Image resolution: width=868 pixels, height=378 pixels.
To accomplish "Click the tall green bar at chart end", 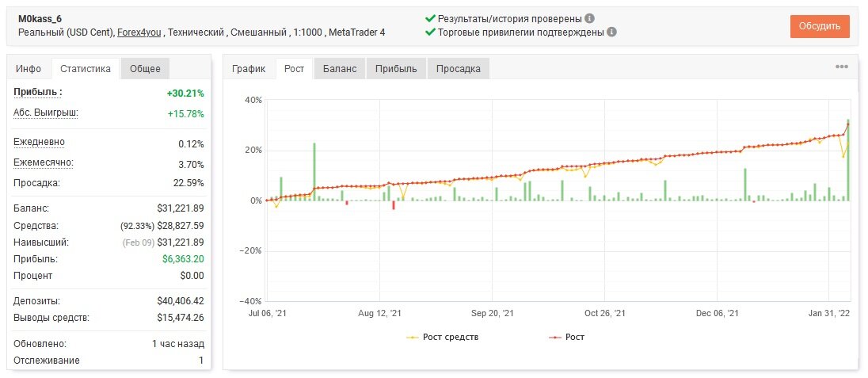I will click(848, 159).
